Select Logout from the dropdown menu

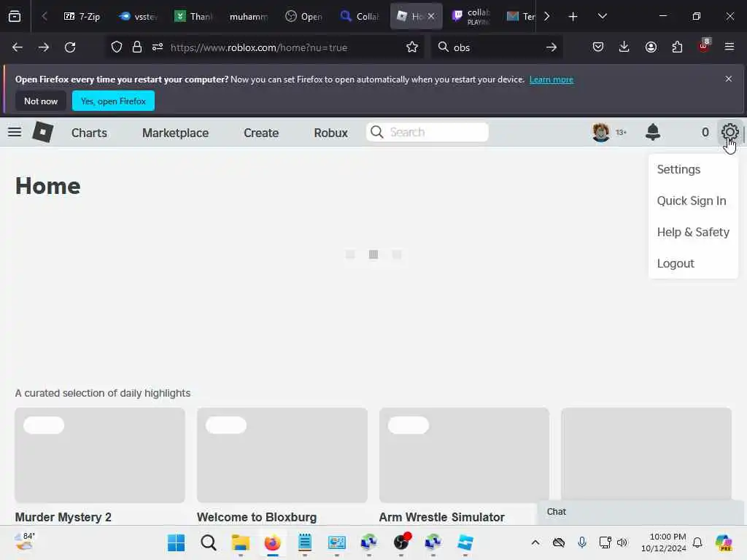coord(676,264)
